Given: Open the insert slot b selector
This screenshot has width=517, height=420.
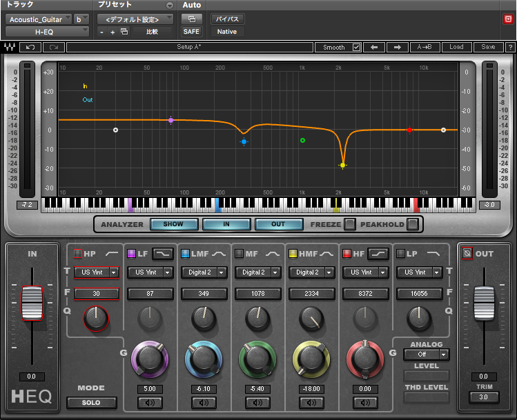Looking at the screenshot, I should (81, 19).
